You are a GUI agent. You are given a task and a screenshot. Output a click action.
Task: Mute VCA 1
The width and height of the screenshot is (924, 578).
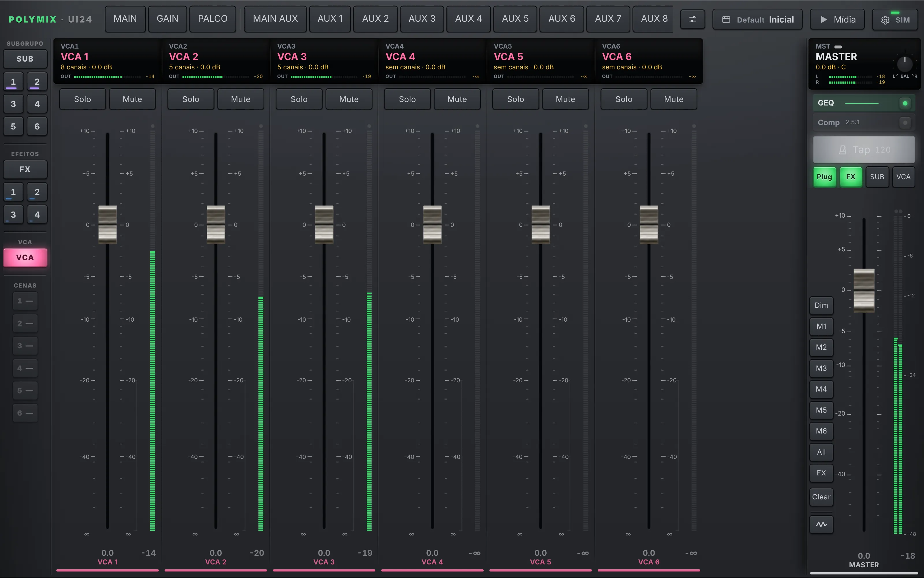[x=132, y=99]
